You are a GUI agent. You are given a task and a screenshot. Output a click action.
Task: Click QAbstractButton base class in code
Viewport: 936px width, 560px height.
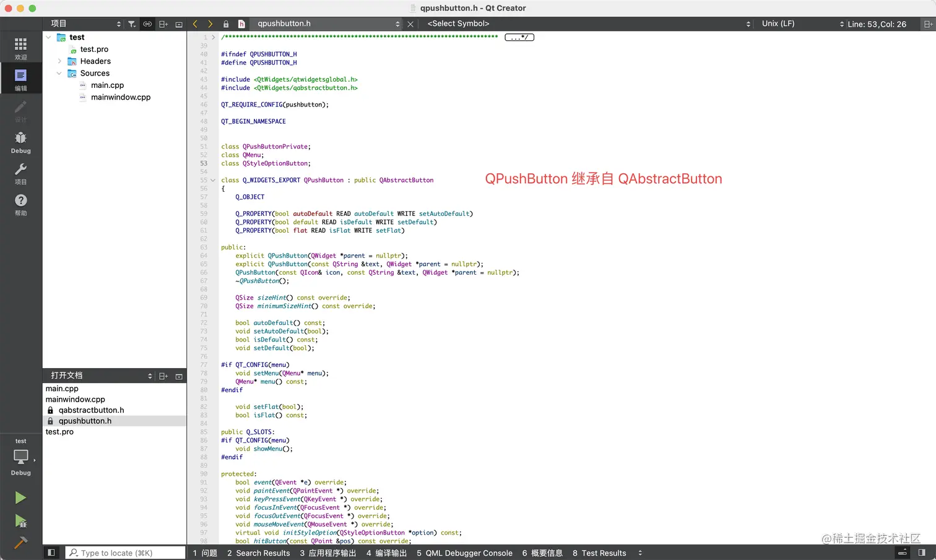406,180
